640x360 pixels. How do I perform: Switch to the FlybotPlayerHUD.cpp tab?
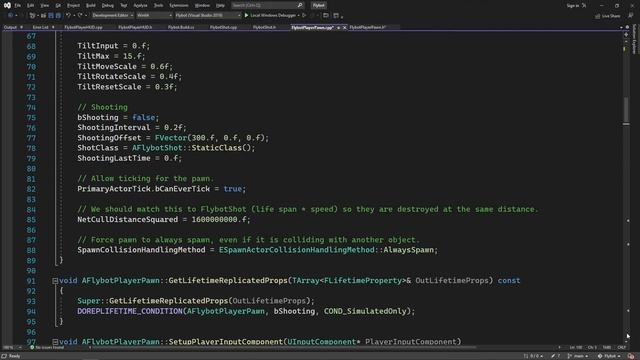(83, 27)
